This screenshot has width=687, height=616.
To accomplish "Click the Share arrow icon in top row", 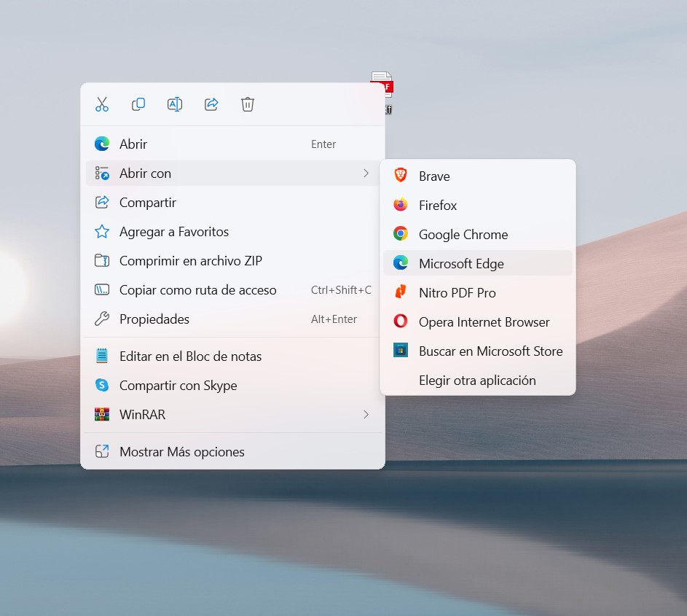I will coord(211,104).
